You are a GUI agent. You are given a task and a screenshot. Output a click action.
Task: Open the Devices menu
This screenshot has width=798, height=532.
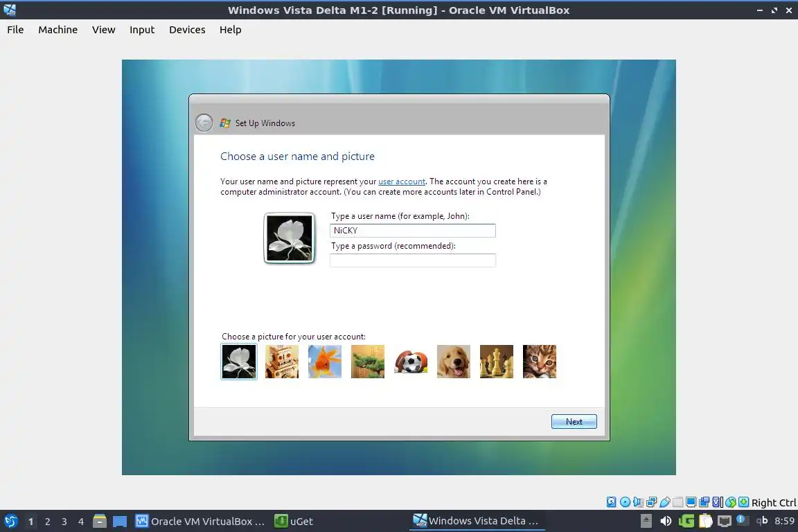[187, 30]
